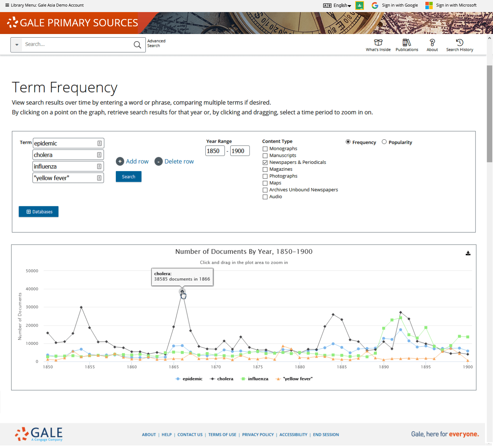Select the Frequency radio button

click(348, 142)
